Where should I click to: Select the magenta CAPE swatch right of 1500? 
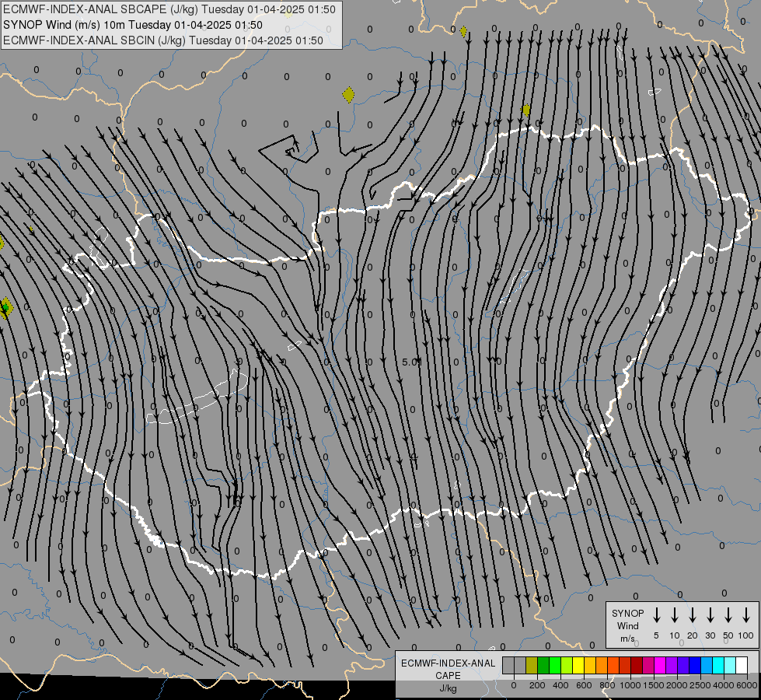660,665
